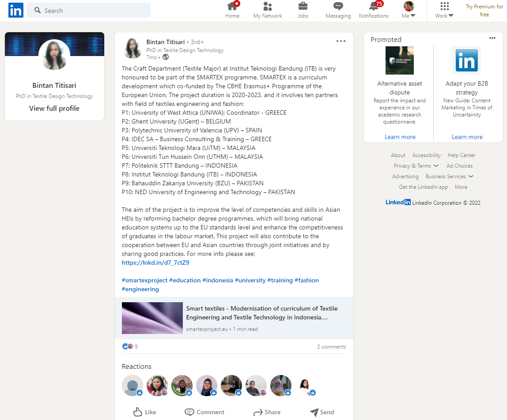Open the Advertising footer link

tap(405, 176)
